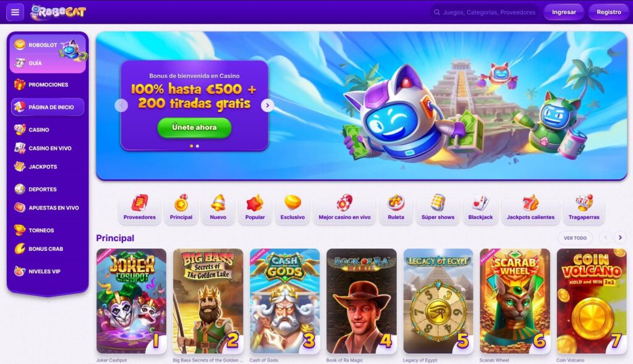The width and height of the screenshot is (633, 364).
Task: Show next games in Principal row
Action: pos(620,238)
